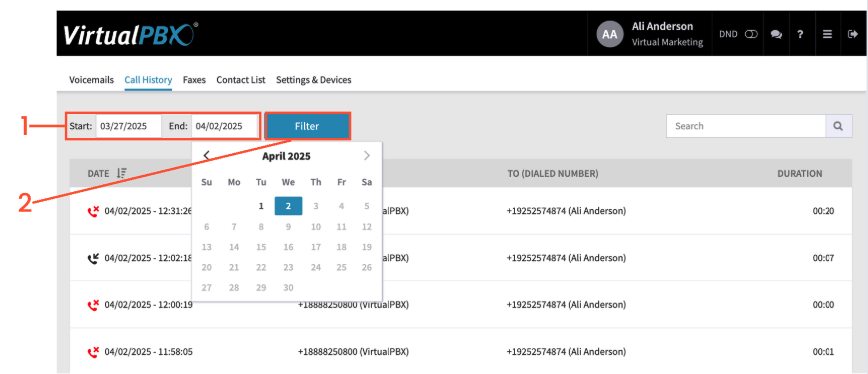Open the Contact List tab
The height and width of the screenshot is (374, 868).
click(241, 80)
